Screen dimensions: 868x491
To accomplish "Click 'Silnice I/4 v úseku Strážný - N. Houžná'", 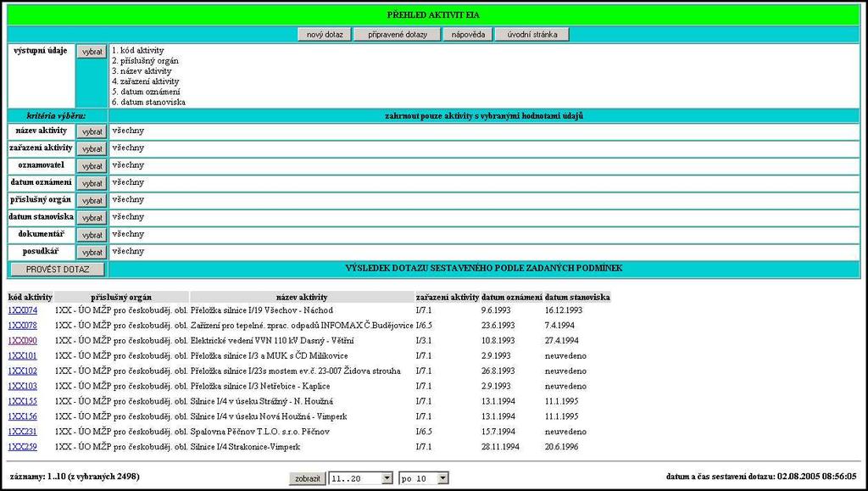I will point(262,401).
